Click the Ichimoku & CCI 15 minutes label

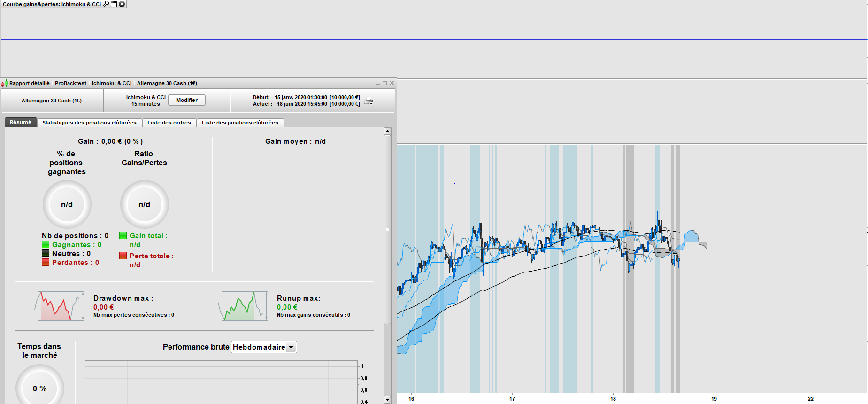[146, 101]
